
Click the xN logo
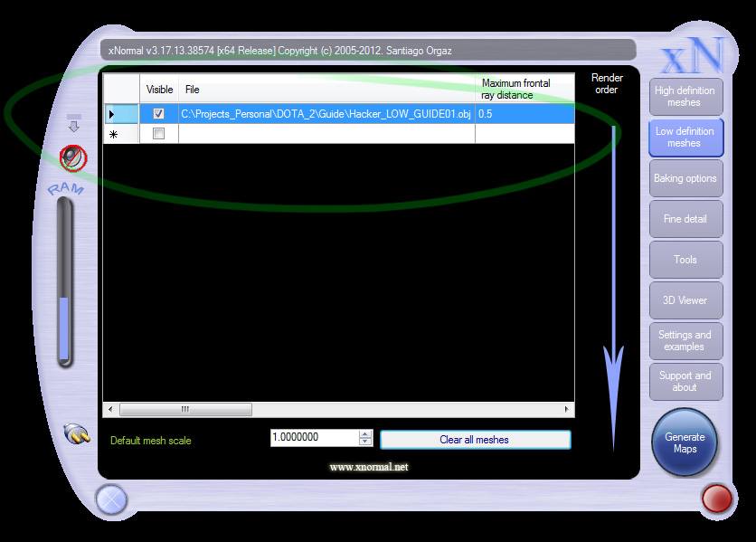point(694,54)
